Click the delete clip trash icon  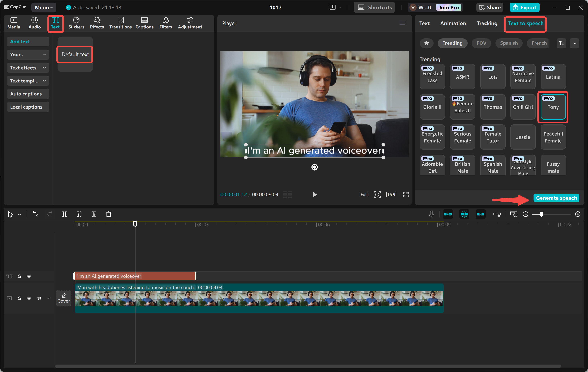point(109,214)
